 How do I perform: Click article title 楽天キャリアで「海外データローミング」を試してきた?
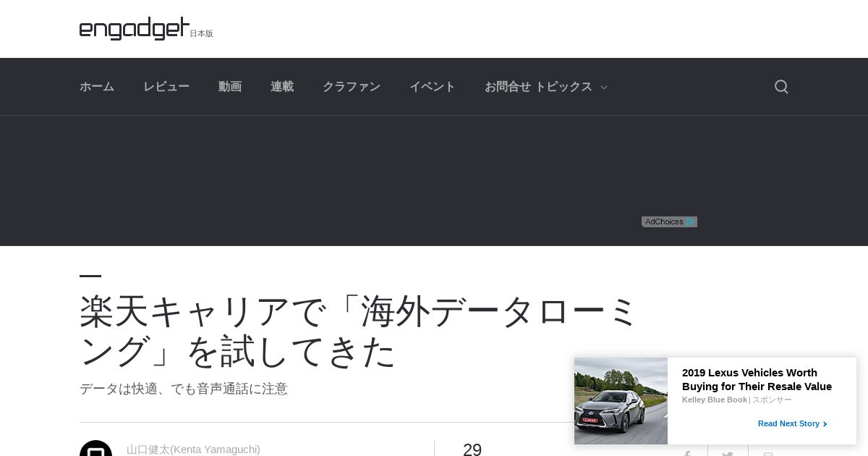(359, 331)
